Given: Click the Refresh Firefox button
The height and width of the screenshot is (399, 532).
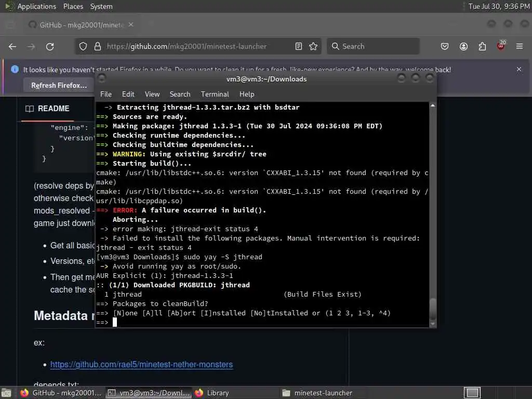Looking at the screenshot, I should click(59, 86).
